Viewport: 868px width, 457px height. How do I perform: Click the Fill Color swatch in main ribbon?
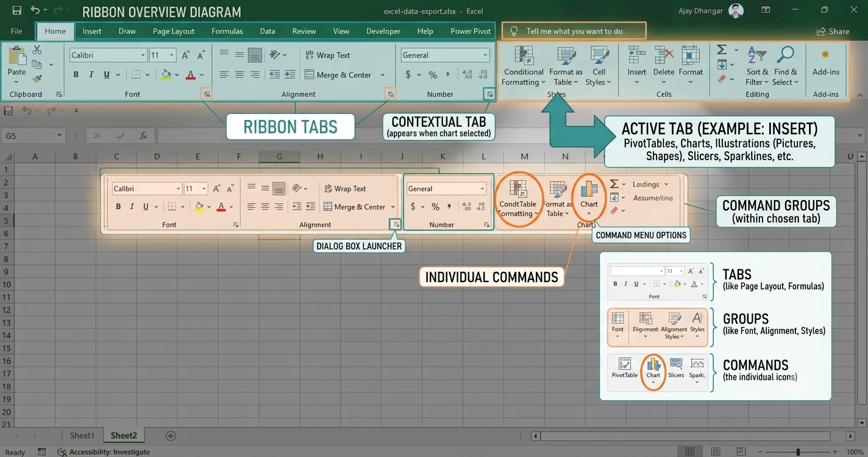tap(166, 75)
